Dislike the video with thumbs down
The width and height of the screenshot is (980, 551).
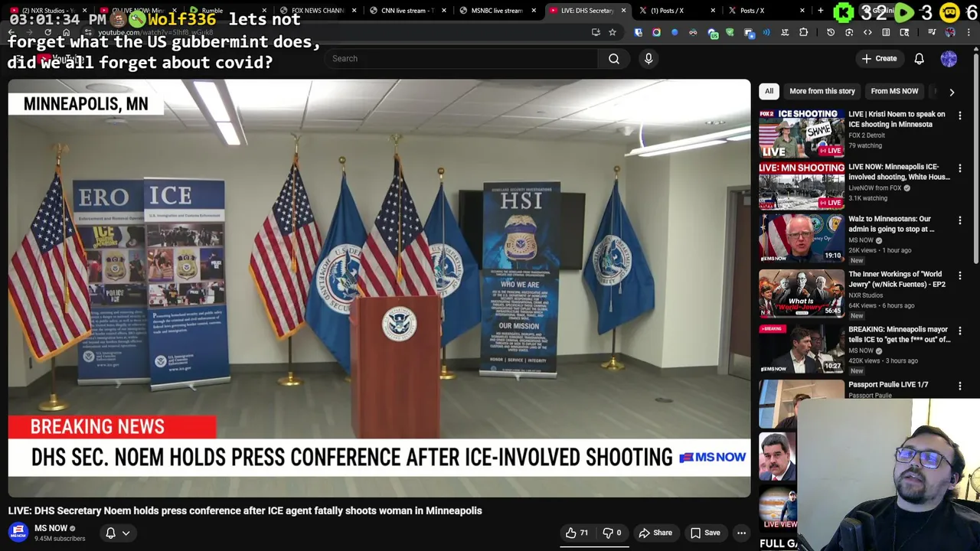[612, 533]
